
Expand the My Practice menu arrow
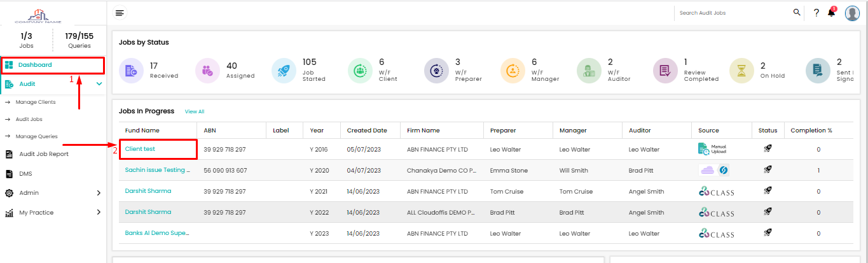(99, 213)
